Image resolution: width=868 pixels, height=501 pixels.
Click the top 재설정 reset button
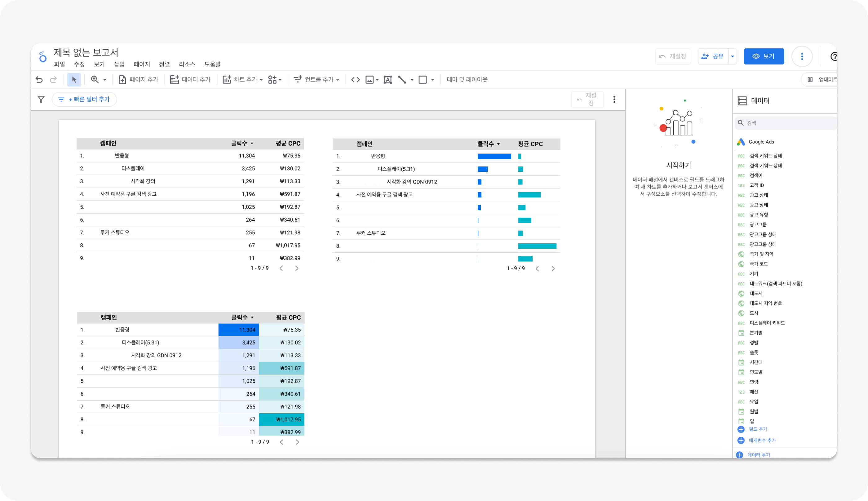pos(673,56)
